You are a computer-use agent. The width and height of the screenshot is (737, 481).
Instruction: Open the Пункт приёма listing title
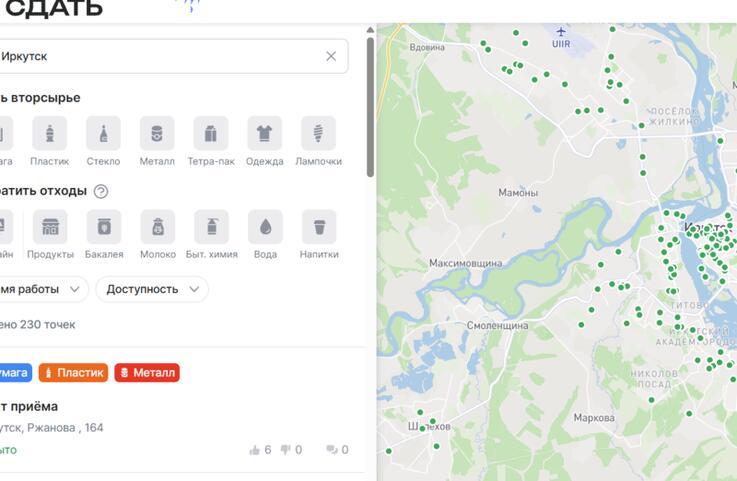[29, 406]
